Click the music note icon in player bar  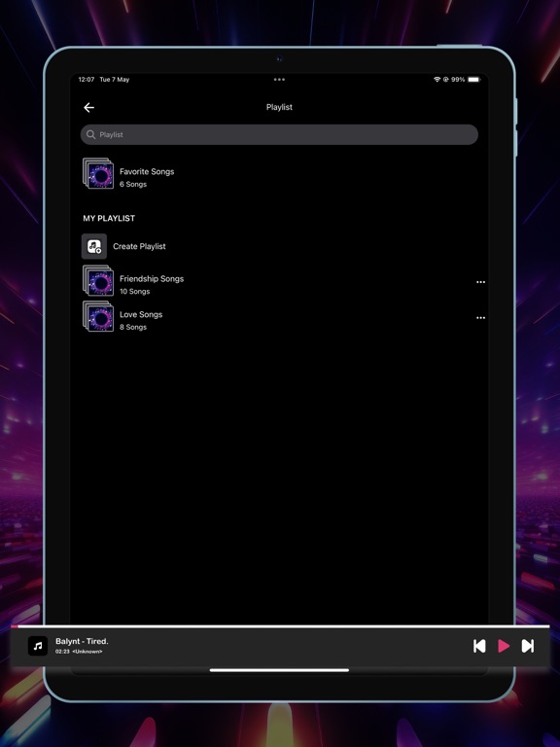tap(38, 646)
